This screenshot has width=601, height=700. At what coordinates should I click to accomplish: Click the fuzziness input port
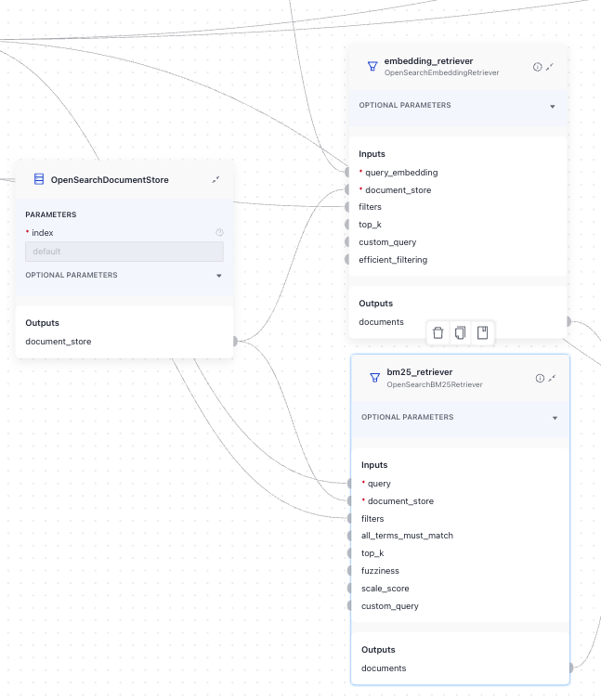coord(350,571)
